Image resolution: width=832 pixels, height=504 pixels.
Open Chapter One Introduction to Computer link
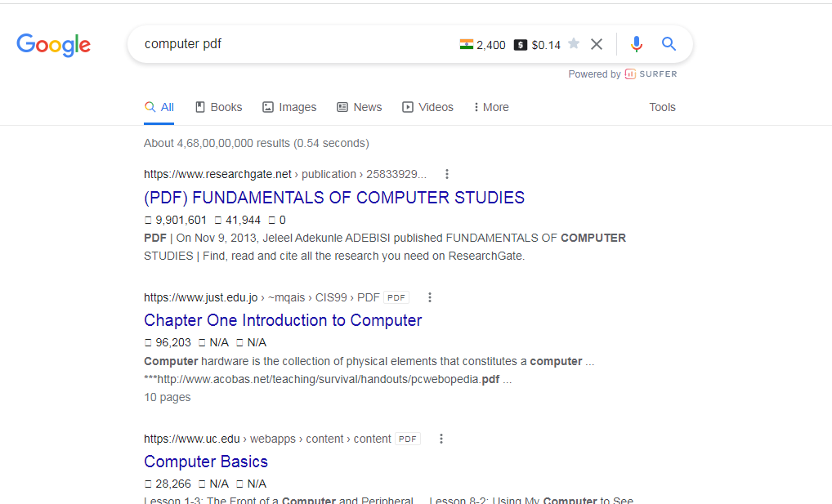pyautogui.click(x=283, y=320)
